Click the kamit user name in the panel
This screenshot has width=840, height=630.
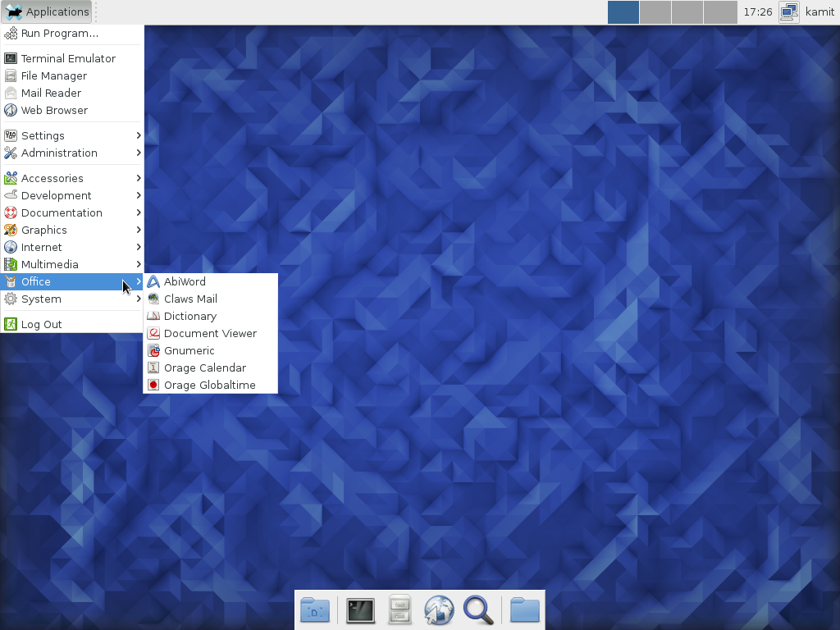[x=819, y=12]
